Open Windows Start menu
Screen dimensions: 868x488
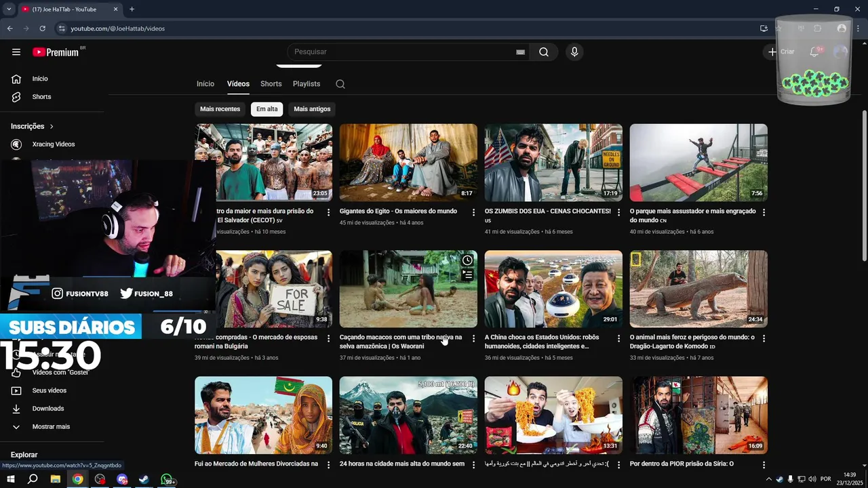point(10,479)
